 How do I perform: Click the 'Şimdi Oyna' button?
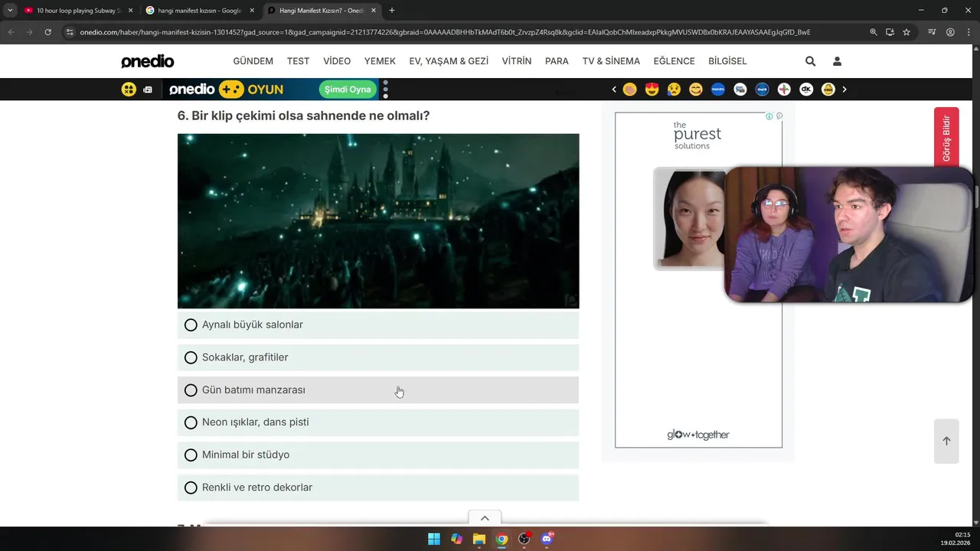348,90
